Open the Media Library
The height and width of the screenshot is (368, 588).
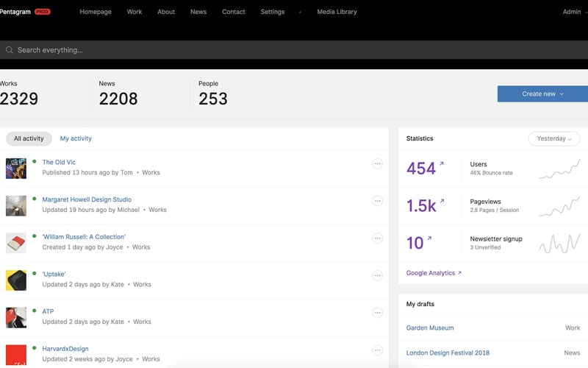point(337,12)
